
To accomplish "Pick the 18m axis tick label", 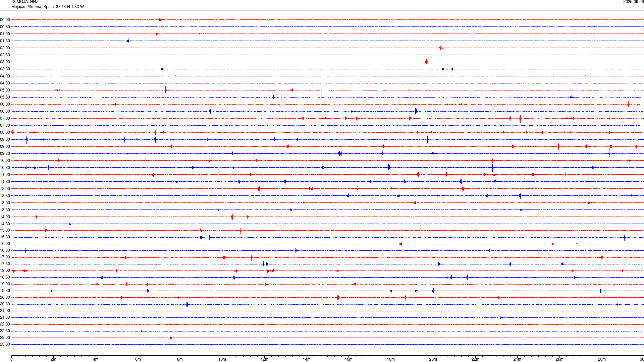I will click(x=391, y=359).
